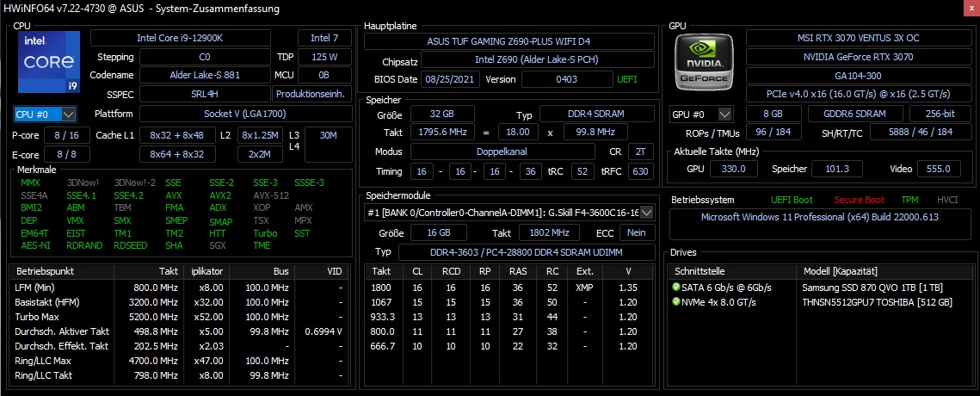This screenshot has height=396, width=980.
Task: Select the ASUS TUF GAMING Z690-PLUS WIFI D4 field
Action: pyautogui.click(x=509, y=41)
